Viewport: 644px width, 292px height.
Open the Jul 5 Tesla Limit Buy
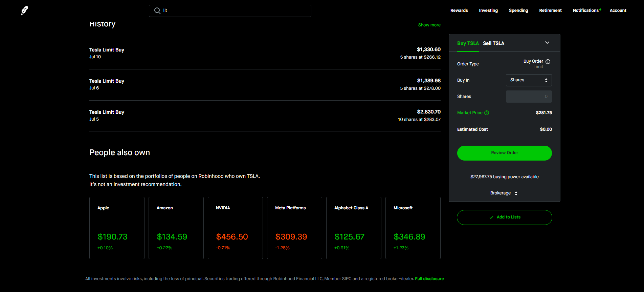(x=265, y=116)
